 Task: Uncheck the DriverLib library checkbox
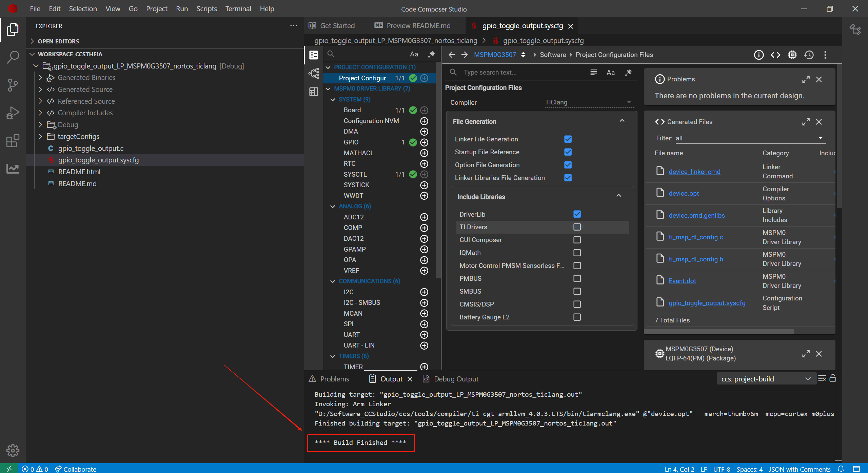tap(577, 214)
